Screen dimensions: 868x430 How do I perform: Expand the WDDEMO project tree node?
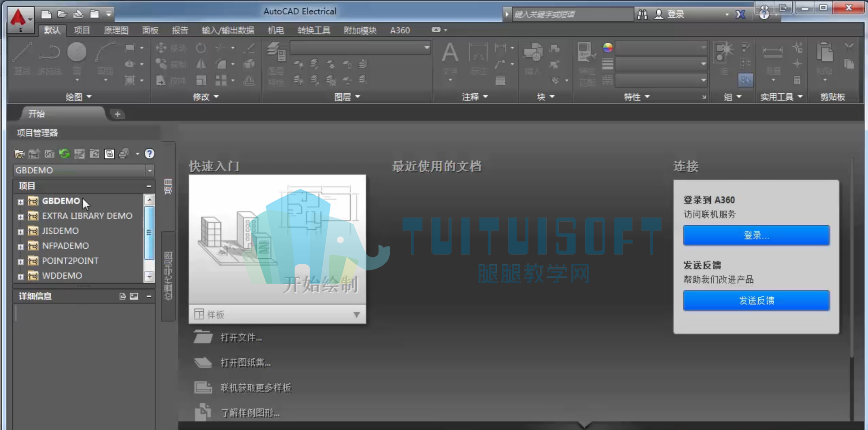(20, 277)
